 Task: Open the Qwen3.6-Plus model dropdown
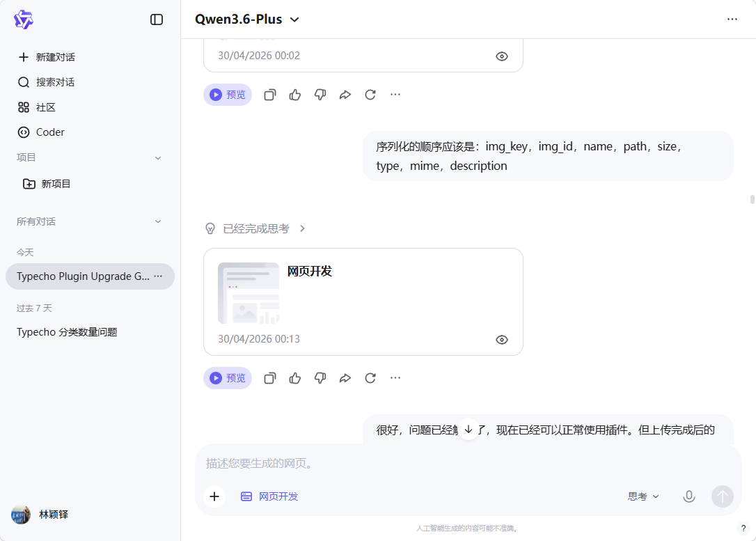click(247, 19)
